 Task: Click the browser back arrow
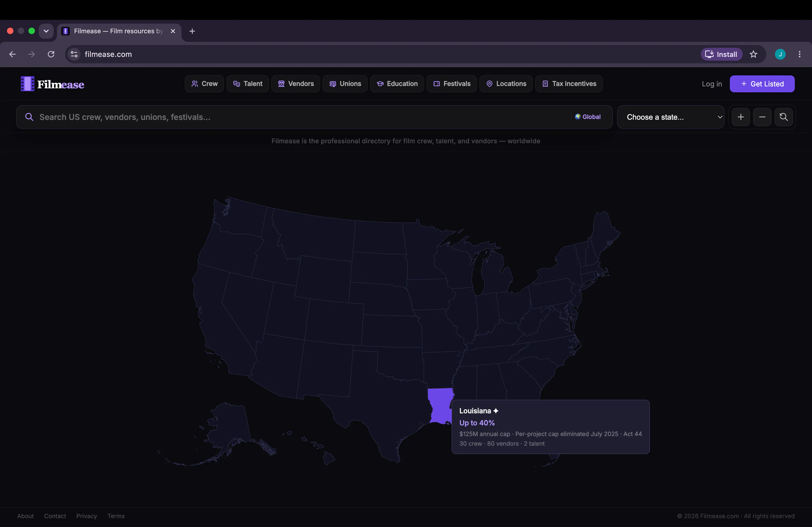coord(13,54)
